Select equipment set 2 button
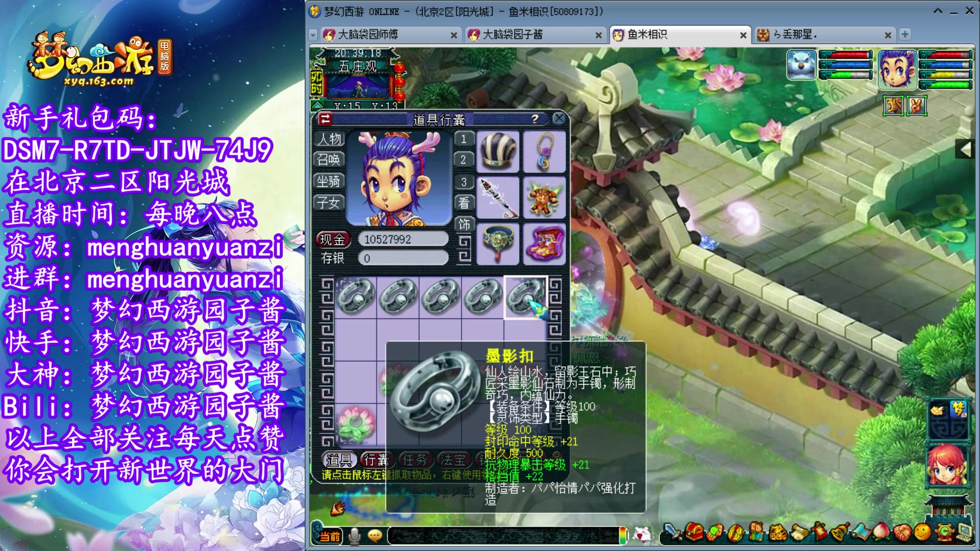This screenshot has width=980, height=551. [463, 160]
